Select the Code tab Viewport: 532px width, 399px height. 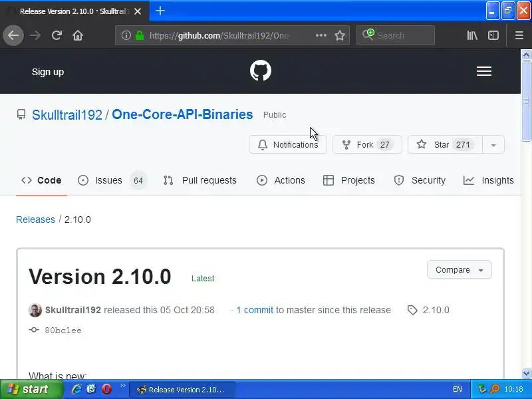[41, 180]
